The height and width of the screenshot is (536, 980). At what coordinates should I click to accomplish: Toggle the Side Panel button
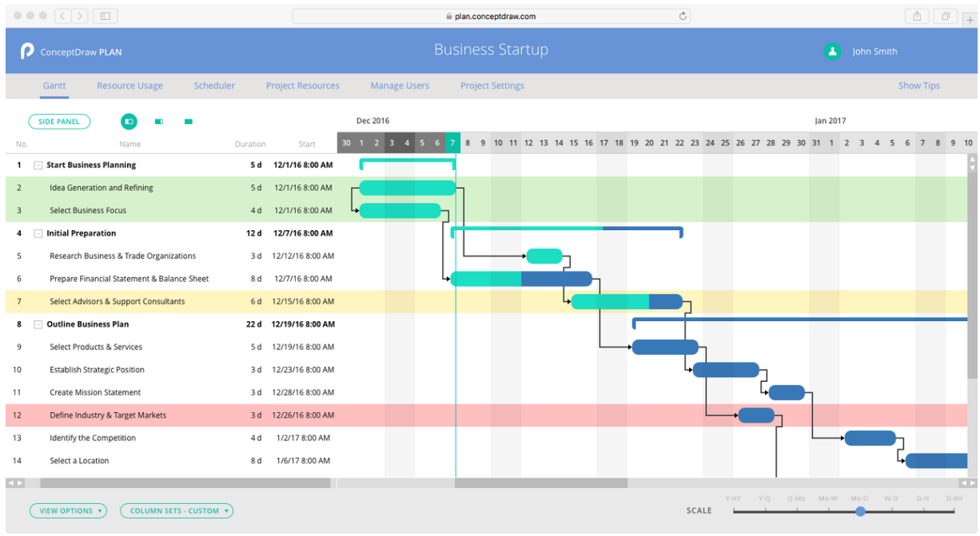coord(59,121)
